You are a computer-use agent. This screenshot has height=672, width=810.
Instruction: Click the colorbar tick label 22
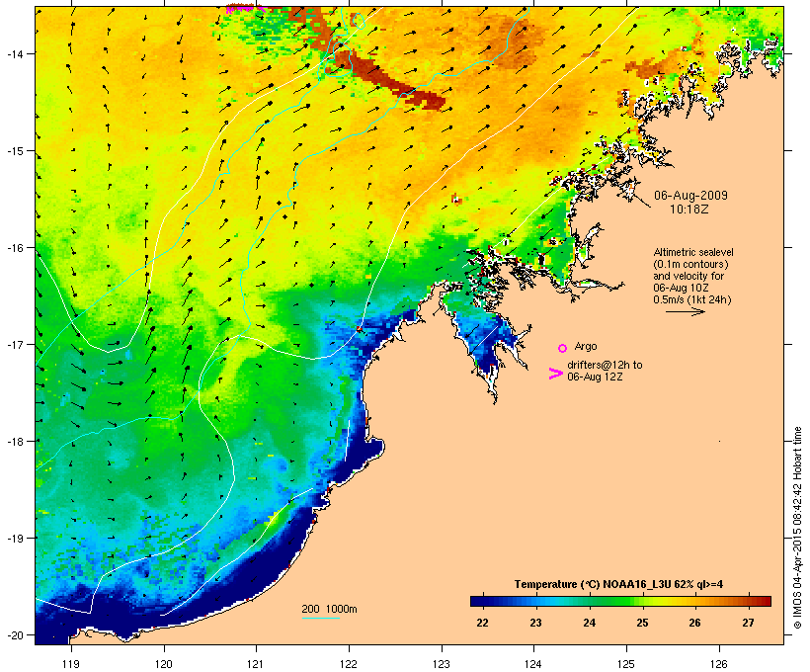482,623
